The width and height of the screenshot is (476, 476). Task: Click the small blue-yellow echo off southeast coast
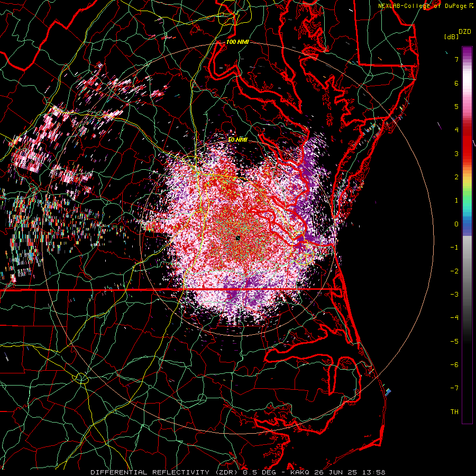(388, 392)
